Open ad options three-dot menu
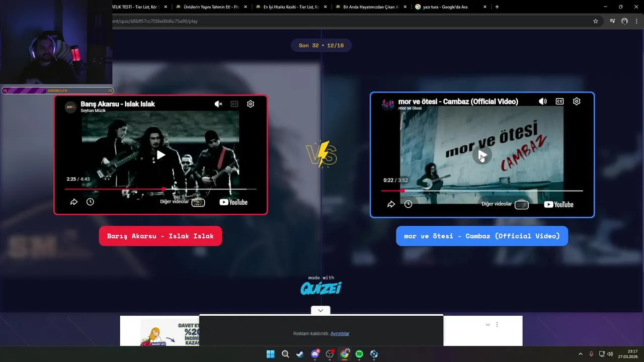Viewport: 644px width, 362px height. pyautogui.click(x=497, y=325)
